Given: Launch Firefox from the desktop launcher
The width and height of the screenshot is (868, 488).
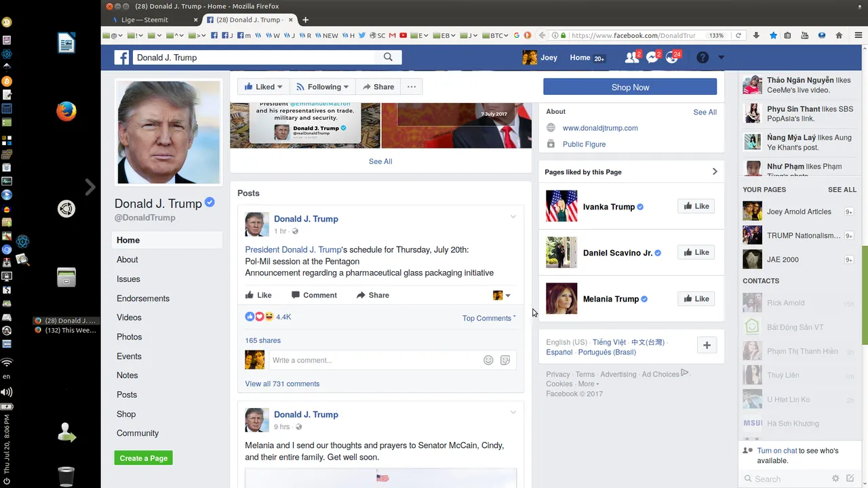Looking at the screenshot, I should tap(66, 111).
